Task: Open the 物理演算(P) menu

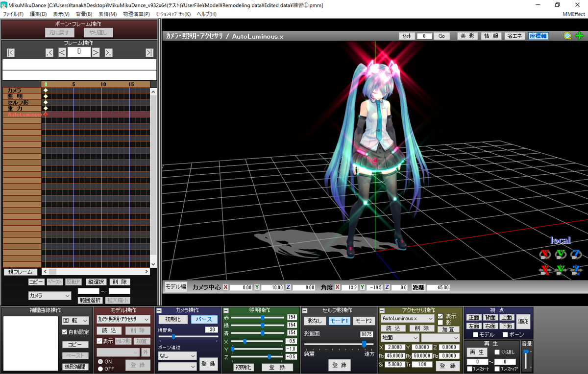Action: point(136,14)
